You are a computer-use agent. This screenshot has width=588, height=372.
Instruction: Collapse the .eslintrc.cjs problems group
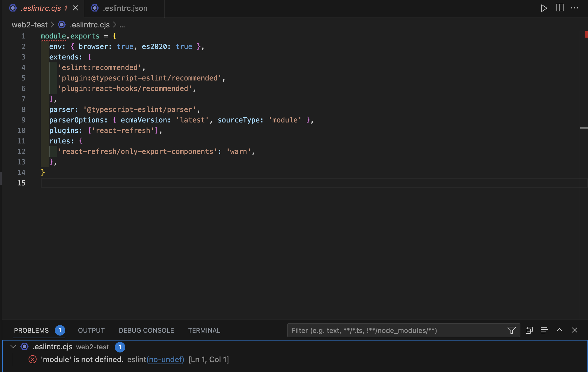[13, 347]
